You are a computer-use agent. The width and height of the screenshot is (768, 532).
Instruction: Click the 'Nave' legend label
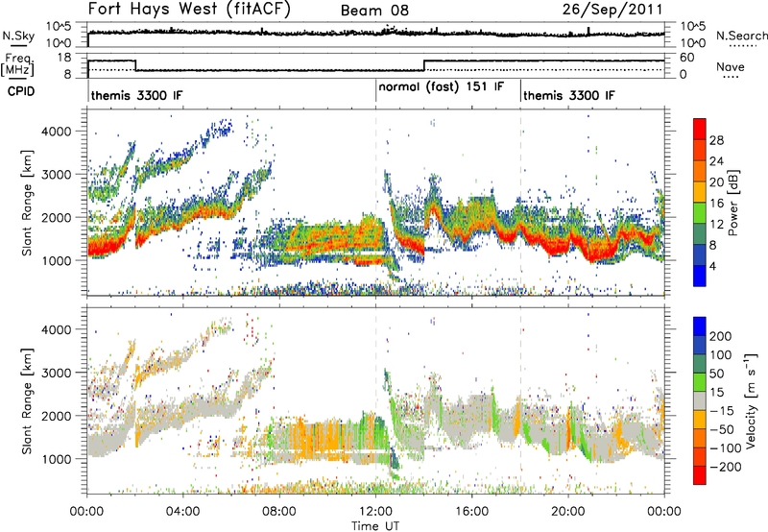coord(731,66)
